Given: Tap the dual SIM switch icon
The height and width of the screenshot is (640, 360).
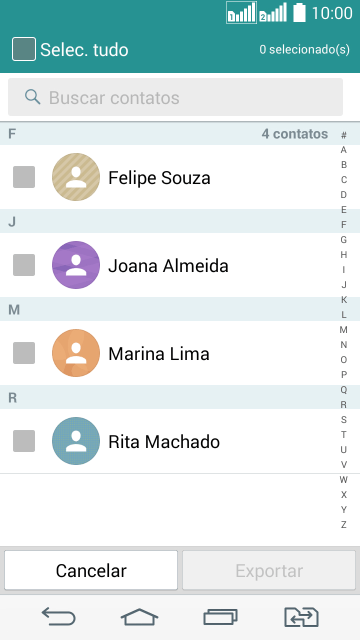Looking at the screenshot, I should coord(301,616).
